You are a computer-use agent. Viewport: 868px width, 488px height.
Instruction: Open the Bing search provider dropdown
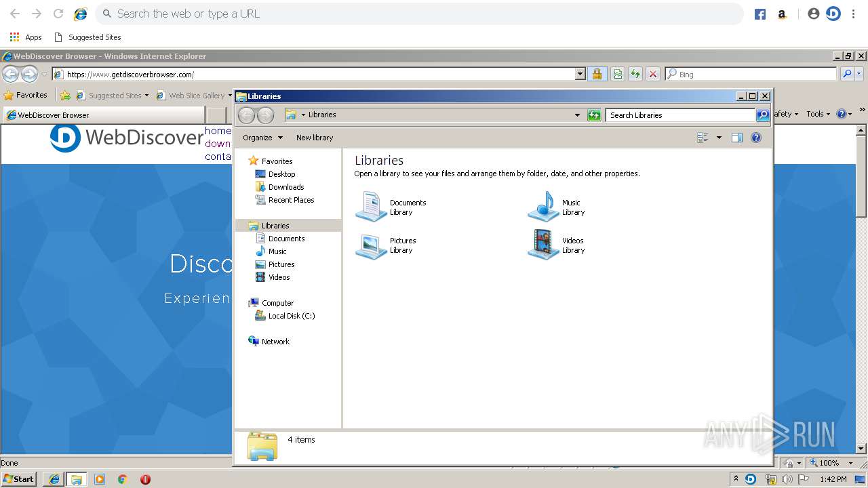pos(860,74)
